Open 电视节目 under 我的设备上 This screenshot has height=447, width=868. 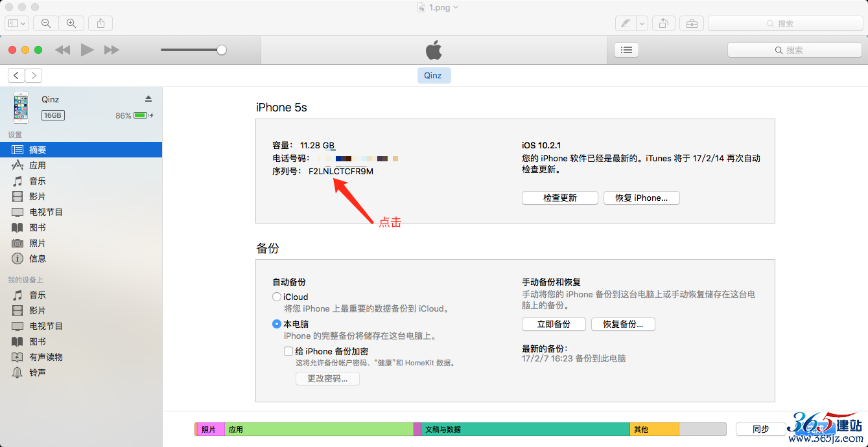tap(81, 326)
